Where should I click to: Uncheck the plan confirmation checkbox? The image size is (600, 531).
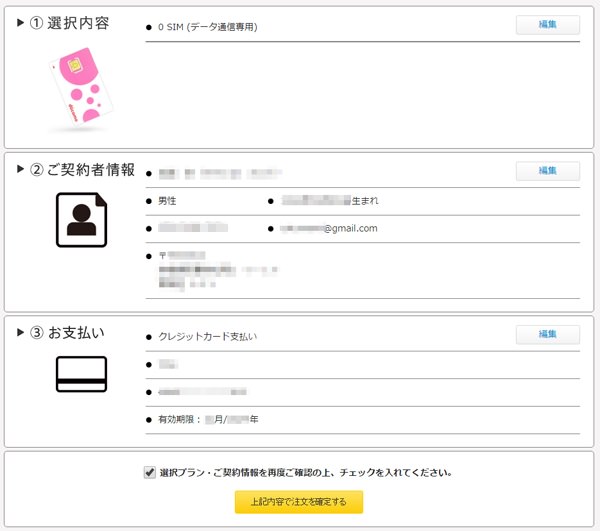[x=150, y=472]
